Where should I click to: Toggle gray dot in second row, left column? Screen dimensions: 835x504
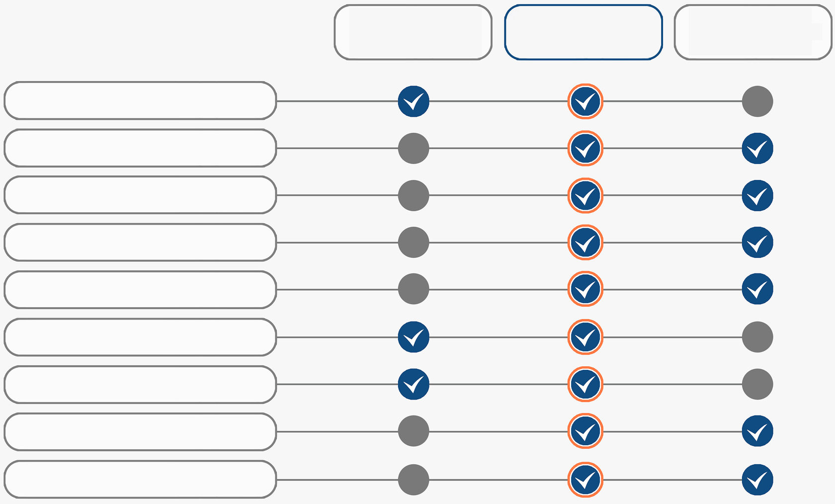click(x=414, y=148)
